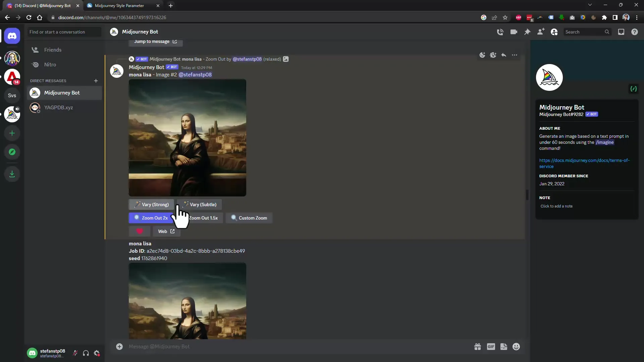Click the Nitro icon in left sidebar

35,64
